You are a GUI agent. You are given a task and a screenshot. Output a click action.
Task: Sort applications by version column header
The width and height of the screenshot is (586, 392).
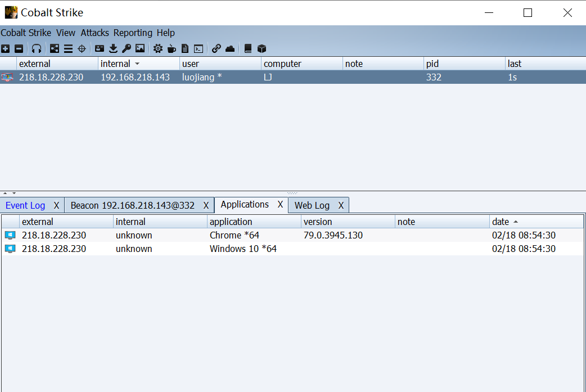click(348, 222)
